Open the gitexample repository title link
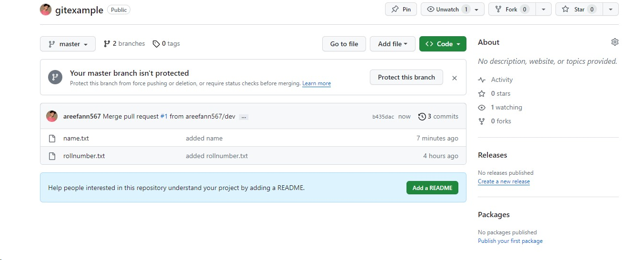This screenshot has width=644, height=260. [79, 10]
